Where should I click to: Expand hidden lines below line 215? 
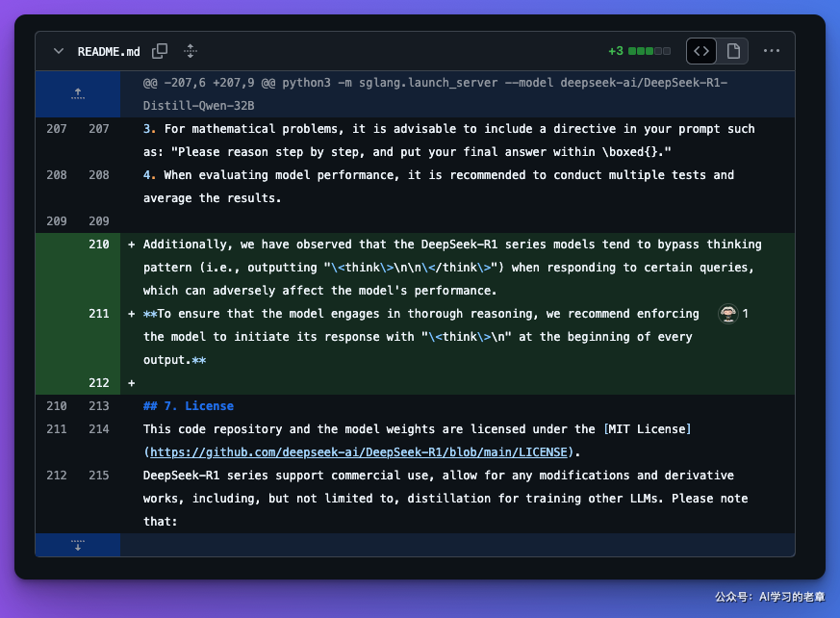pyautogui.click(x=78, y=545)
